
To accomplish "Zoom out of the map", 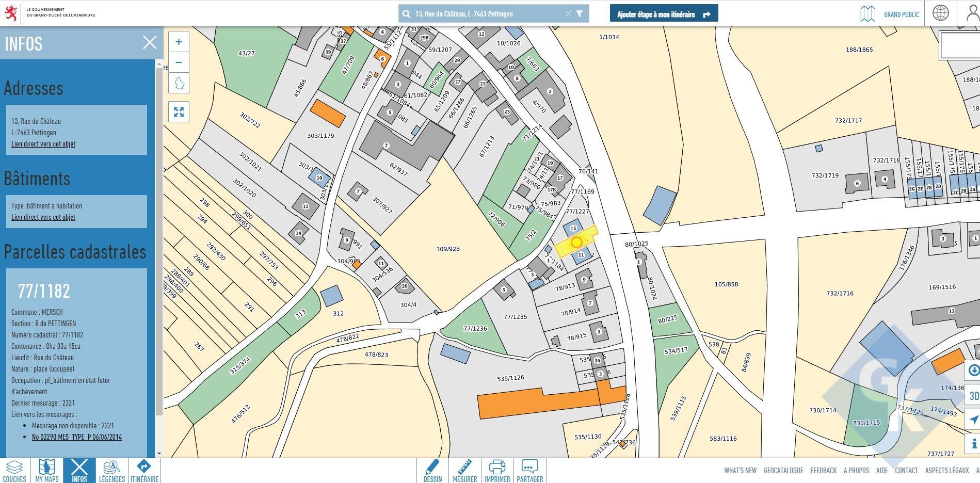I will tap(179, 62).
